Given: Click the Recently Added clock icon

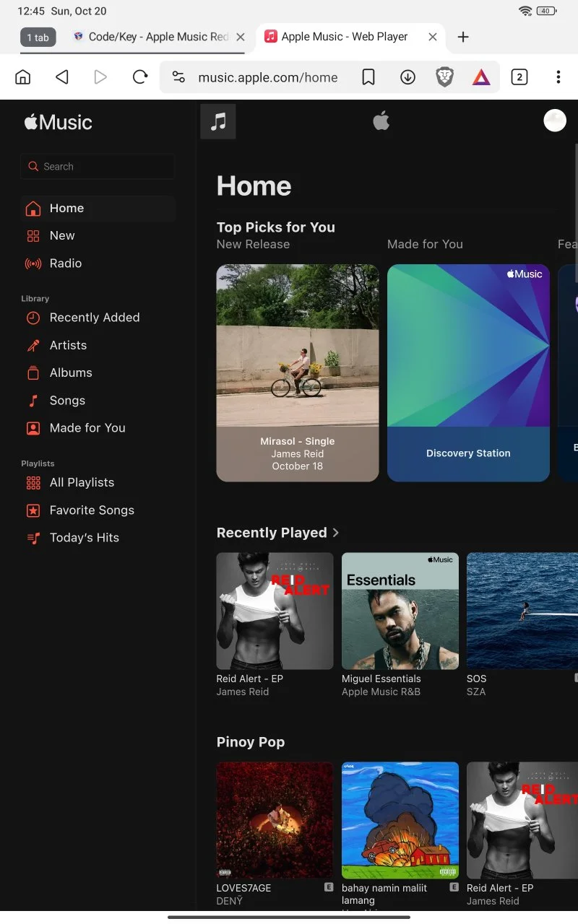Looking at the screenshot, I should click(33, 318).
